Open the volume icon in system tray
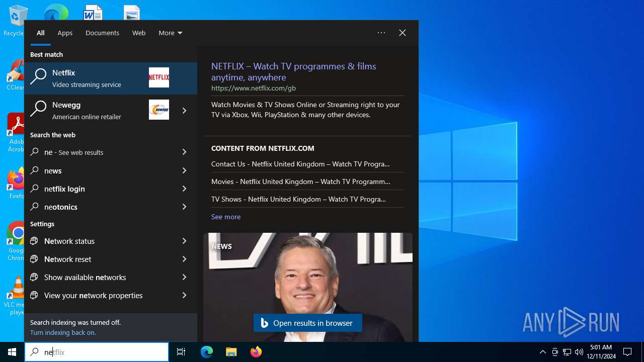Screen dimensions: 644x362 (579, 352)
